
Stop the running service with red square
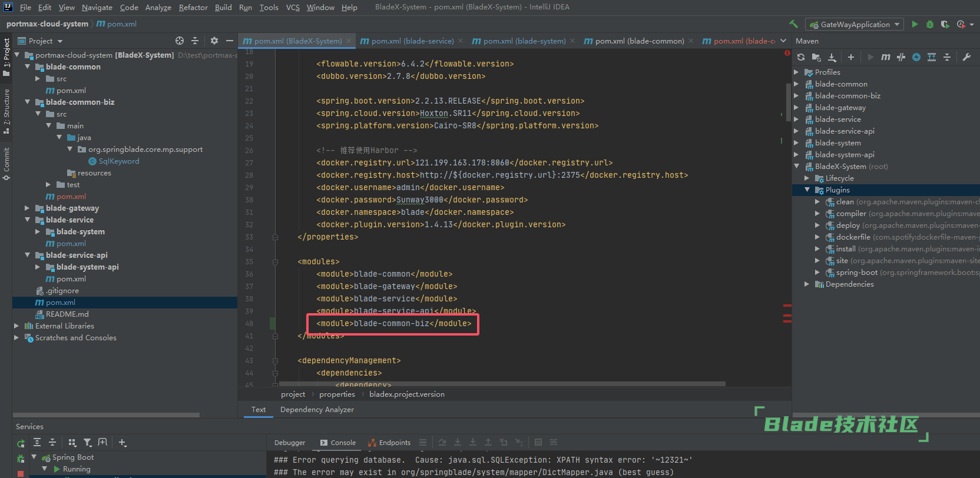21,473
